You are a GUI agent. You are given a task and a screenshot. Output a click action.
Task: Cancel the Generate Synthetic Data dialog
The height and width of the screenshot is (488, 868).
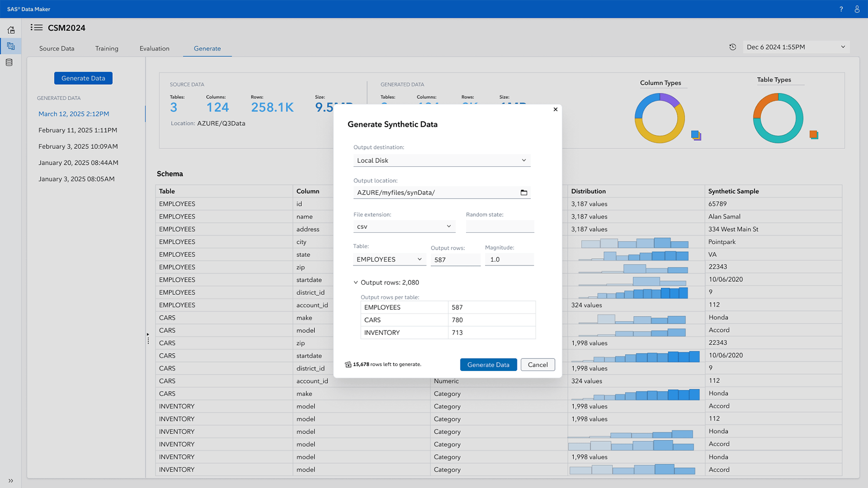click(538, 365)
